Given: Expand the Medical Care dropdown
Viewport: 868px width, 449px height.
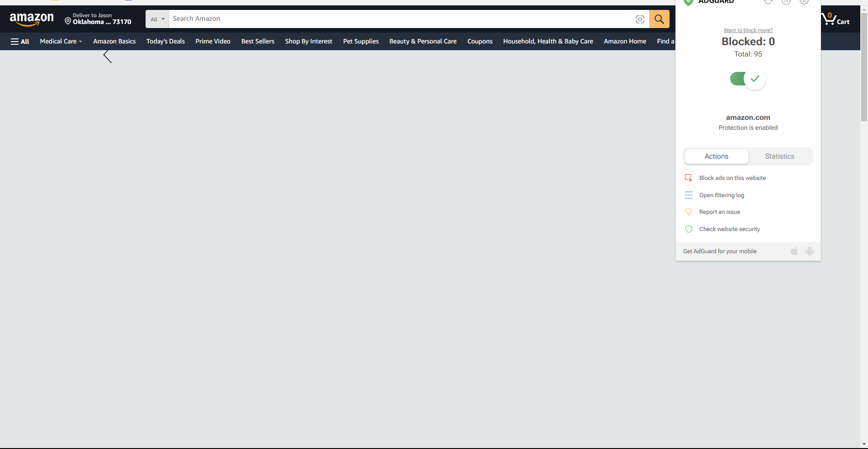Looking at the screenshot, I should [61, 41].
